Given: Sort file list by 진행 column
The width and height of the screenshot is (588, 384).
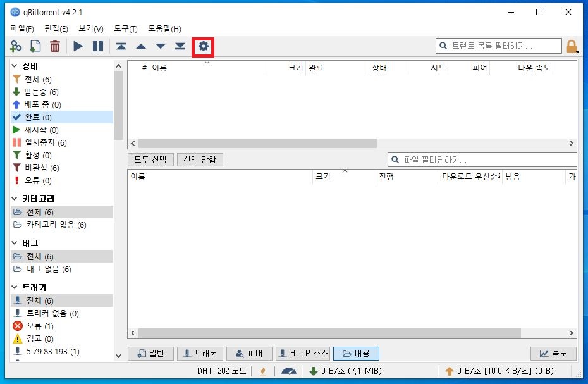Looking at the screenshot, I should click(x=407, y=177).
